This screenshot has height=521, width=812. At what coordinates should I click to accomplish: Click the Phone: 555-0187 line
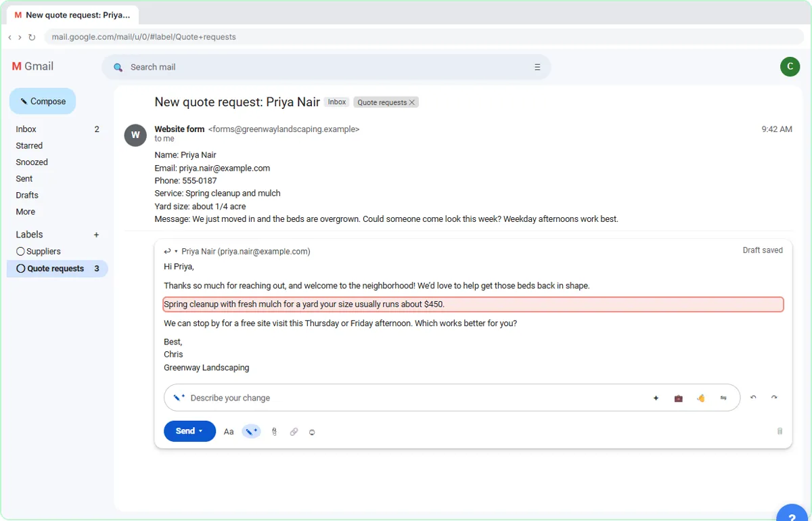185,181
